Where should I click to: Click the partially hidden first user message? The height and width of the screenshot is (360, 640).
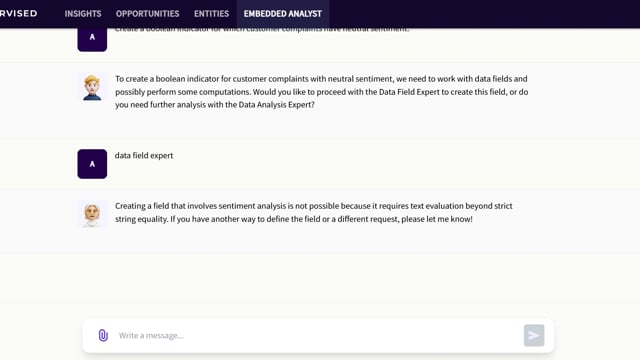coord(262,30)
